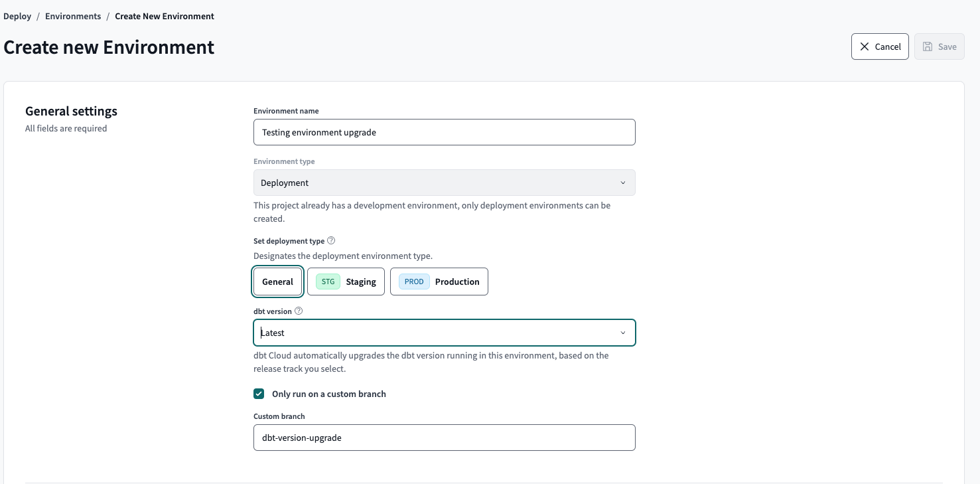Screen dimensions: 980x484
Task: Navigate to "Deploy" in the breadcrumb
Action: click(17, 16)
